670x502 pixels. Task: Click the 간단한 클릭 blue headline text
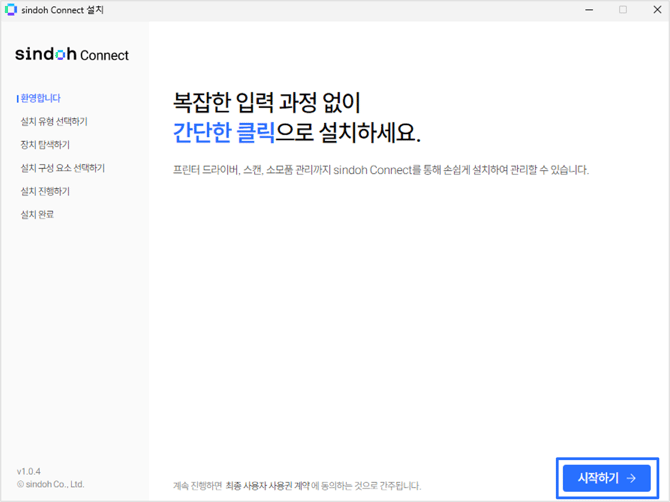[224, 132]
